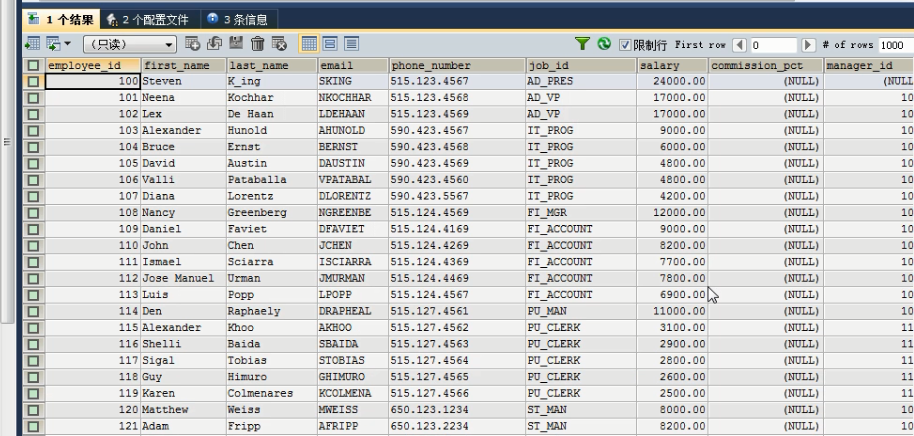This screenshot has width=914, height=436.
Task: Switch to the 1 个结果 tab
Action: click(61, 19)
